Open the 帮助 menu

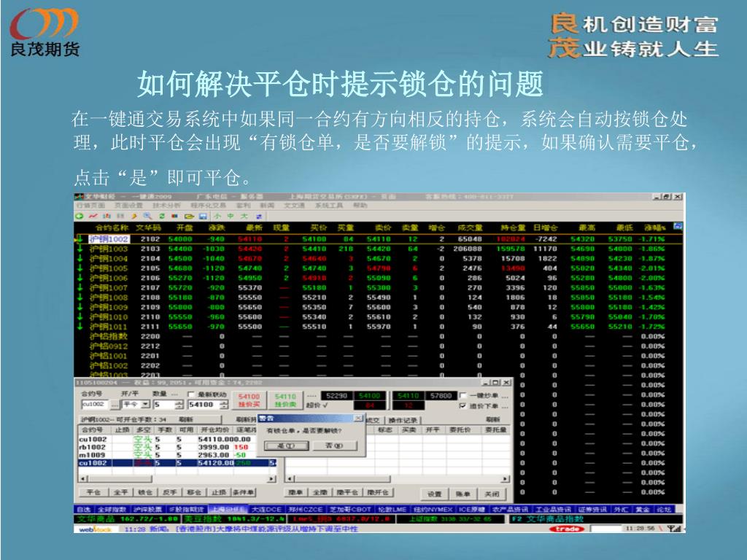[x=360, y=205]
